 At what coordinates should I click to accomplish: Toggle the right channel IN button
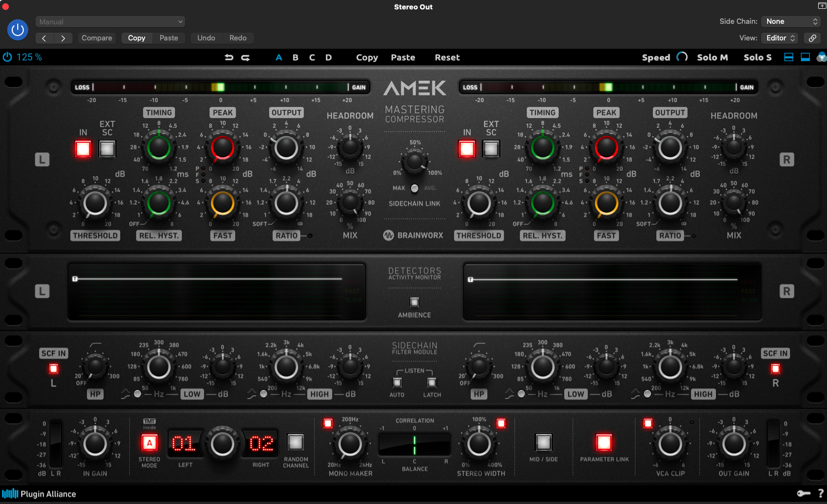(467, 148)
